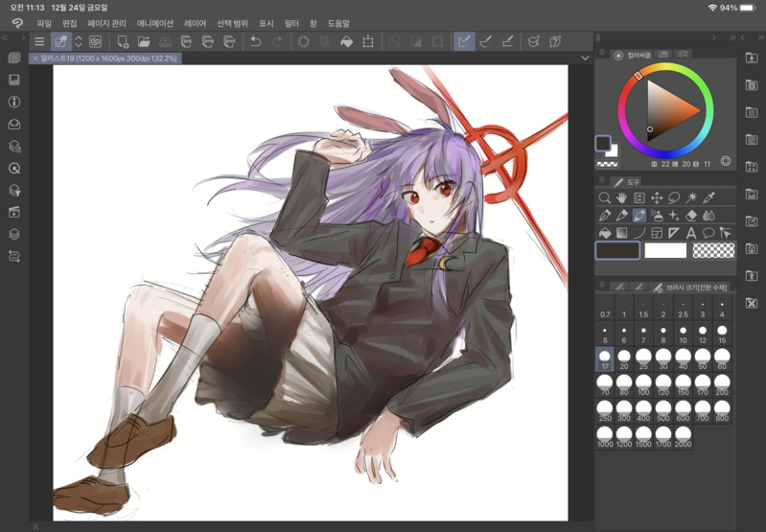
Task: Undo the last stroke
Action: (x=256, y=41)
